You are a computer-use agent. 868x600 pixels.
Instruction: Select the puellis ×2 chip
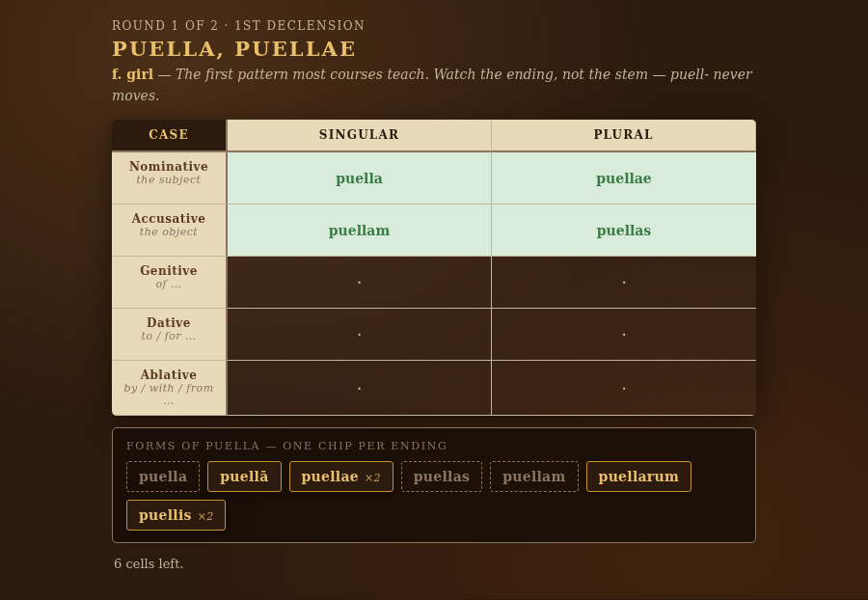(x=176, y=515)
